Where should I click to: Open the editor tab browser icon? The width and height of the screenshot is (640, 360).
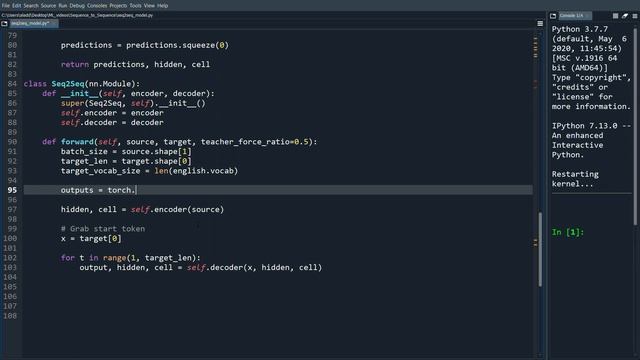4,24
